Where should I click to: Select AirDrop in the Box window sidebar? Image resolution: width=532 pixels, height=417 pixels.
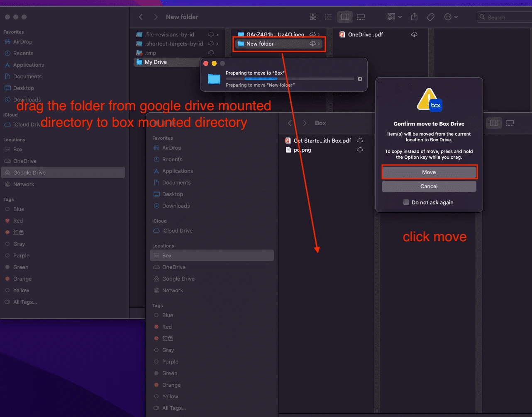[x=171, y=148]
